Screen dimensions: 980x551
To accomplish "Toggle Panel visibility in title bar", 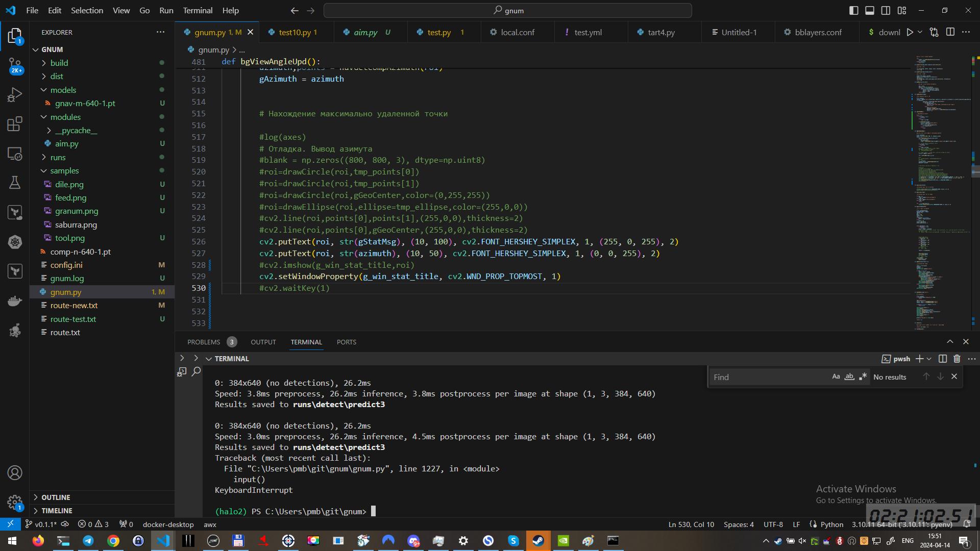I will [870, 10].
